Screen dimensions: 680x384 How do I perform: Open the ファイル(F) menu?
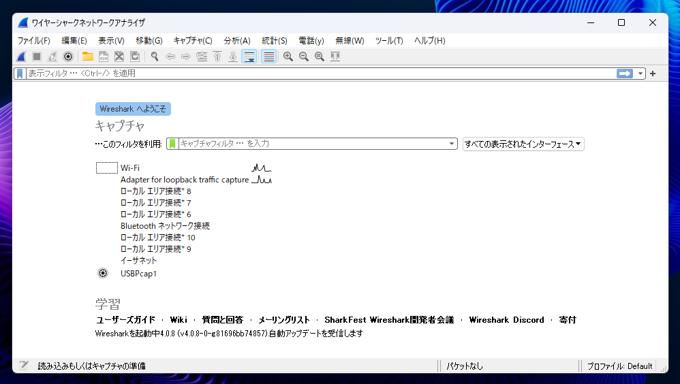click(x=33, y=41)
